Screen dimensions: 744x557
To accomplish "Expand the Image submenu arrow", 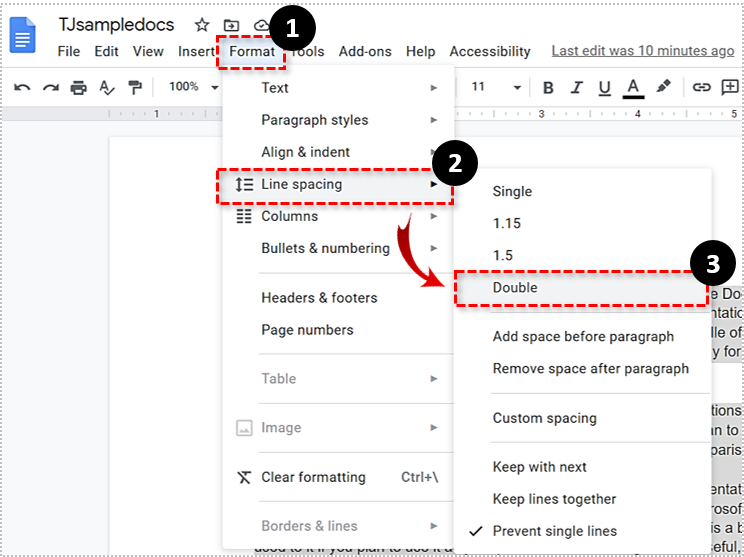I will tap(433, 427).
